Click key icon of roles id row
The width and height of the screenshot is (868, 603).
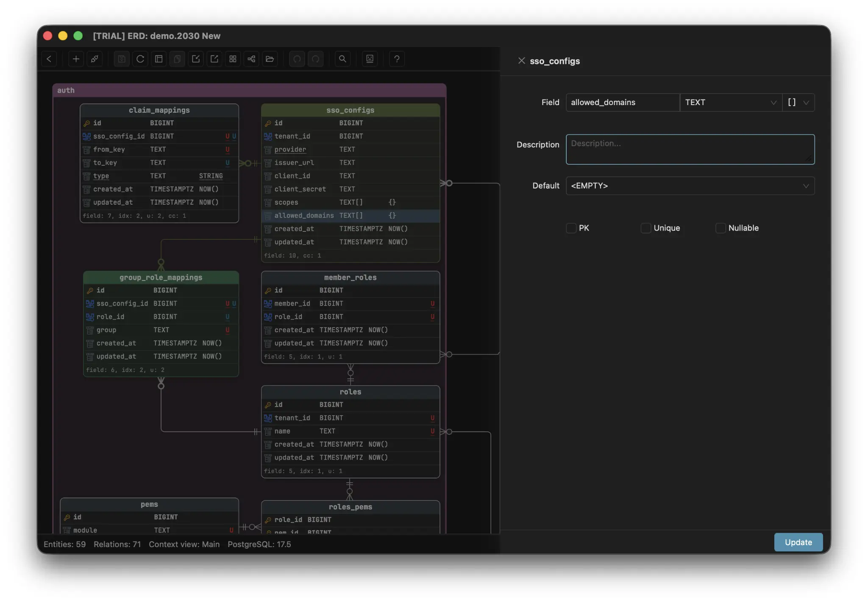[268, 405]
